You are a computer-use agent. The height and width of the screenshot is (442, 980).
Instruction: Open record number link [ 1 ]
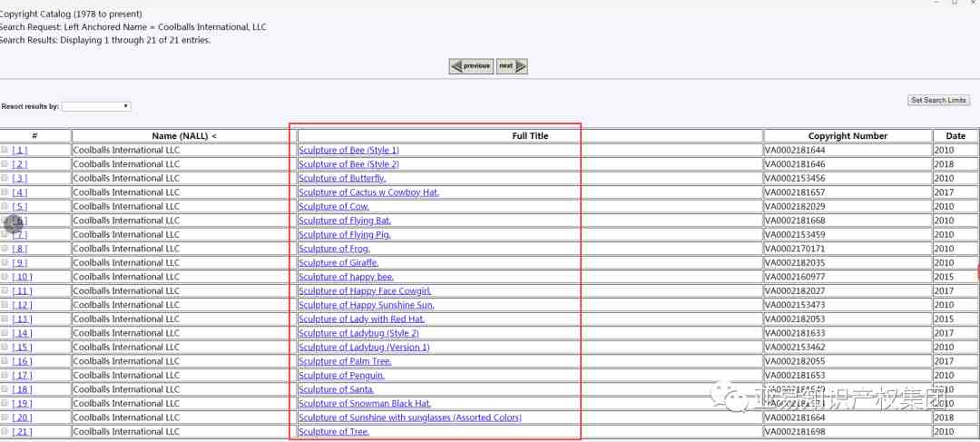click(x=20, y=150)
